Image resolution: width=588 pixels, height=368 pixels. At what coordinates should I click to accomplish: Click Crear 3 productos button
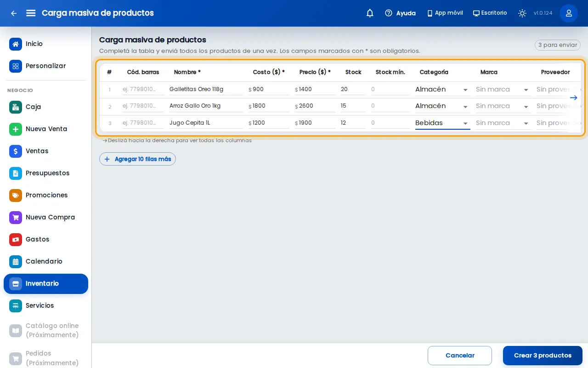pos(543,356)
